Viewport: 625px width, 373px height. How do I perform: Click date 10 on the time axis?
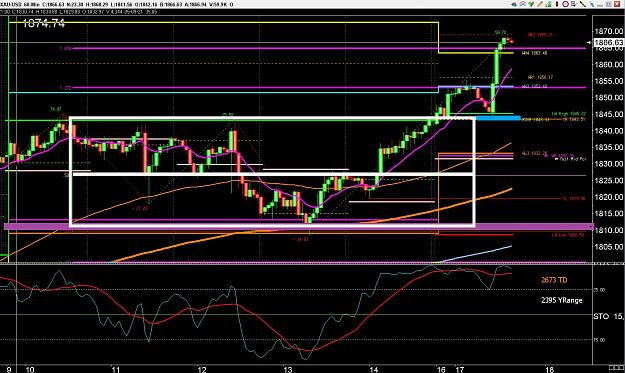pyautogui.click(x=30, y=369)
